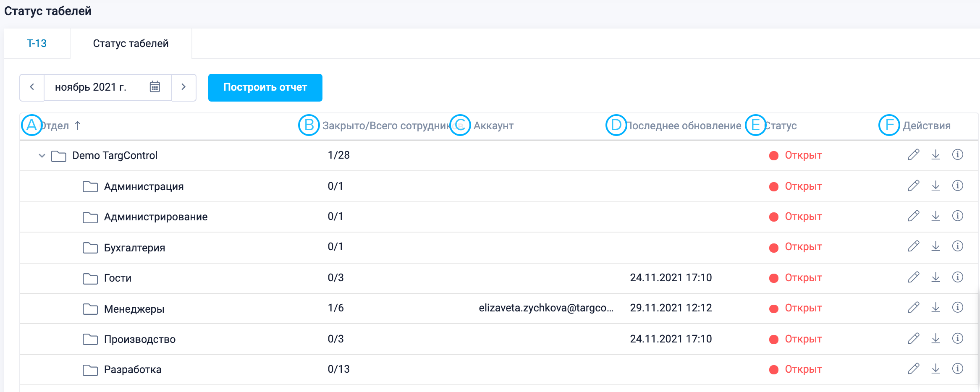Show info for Разработка row
Viewport: 980px width, 392px height.
pos(957,369)
